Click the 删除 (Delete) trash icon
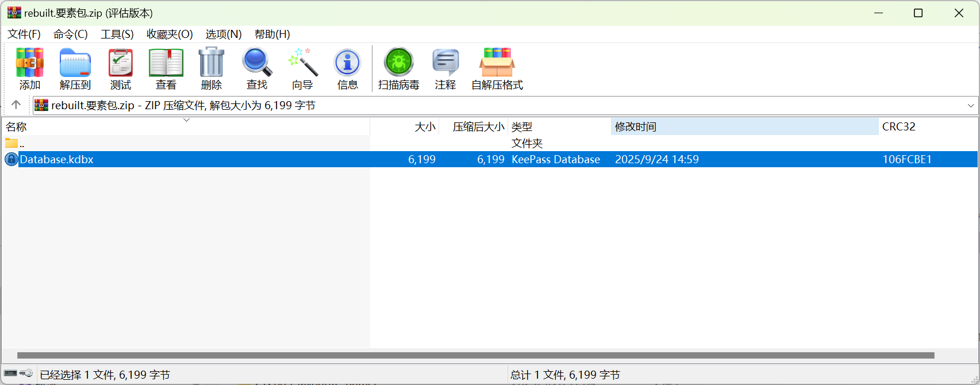Image resolution: width=980 pixels, height=385 pixels. pyautogui.click(x=212, y=63)
